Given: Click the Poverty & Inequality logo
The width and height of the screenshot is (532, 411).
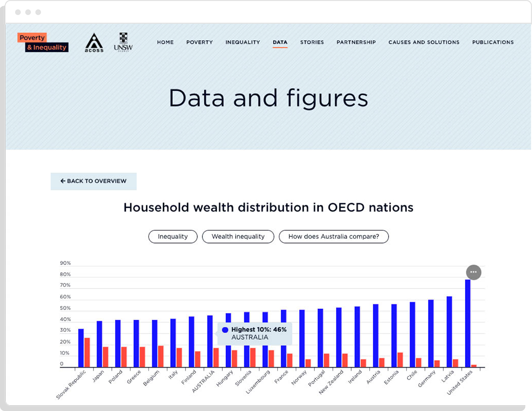Looking at the screenshot, I should [x=43, y=43].
